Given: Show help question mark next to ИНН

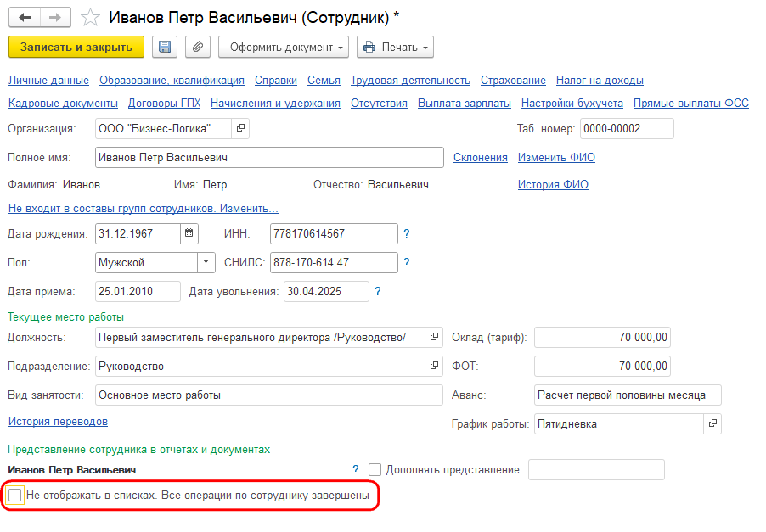Looking at the screenshot, I should point(407,234).
